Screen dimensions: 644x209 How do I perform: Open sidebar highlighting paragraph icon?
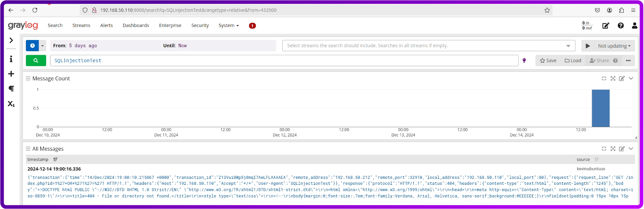[x=11, y=89]
